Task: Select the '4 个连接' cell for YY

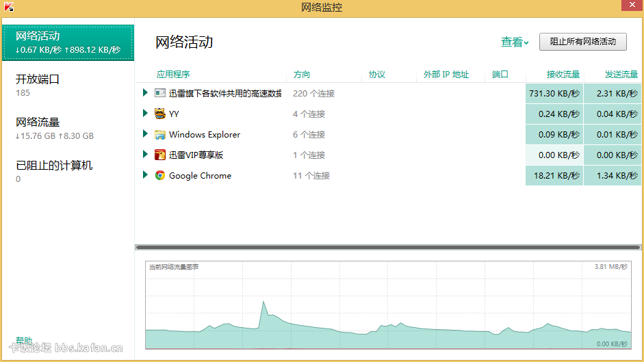Action: click(x=309, y=114)
